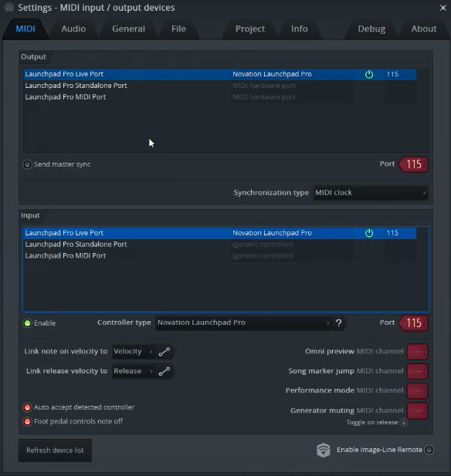Switch to the General tab

click(x=128, y=29)
